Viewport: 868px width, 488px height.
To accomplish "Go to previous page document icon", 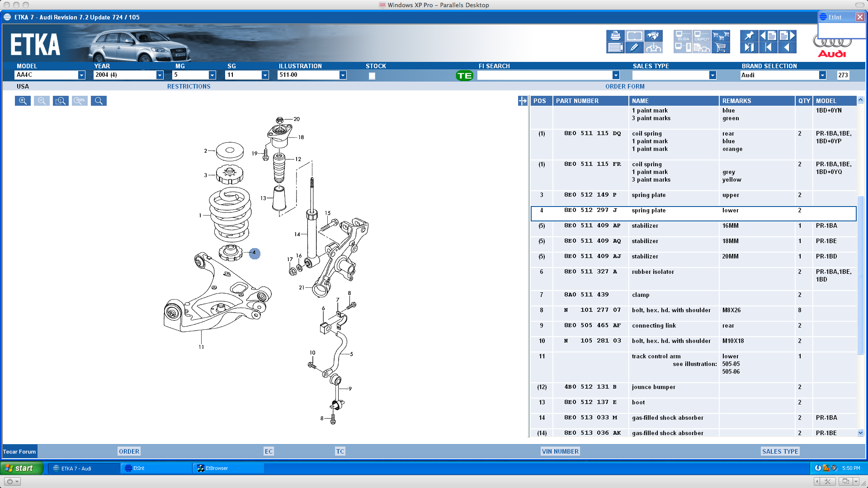I will coord(768,36).
